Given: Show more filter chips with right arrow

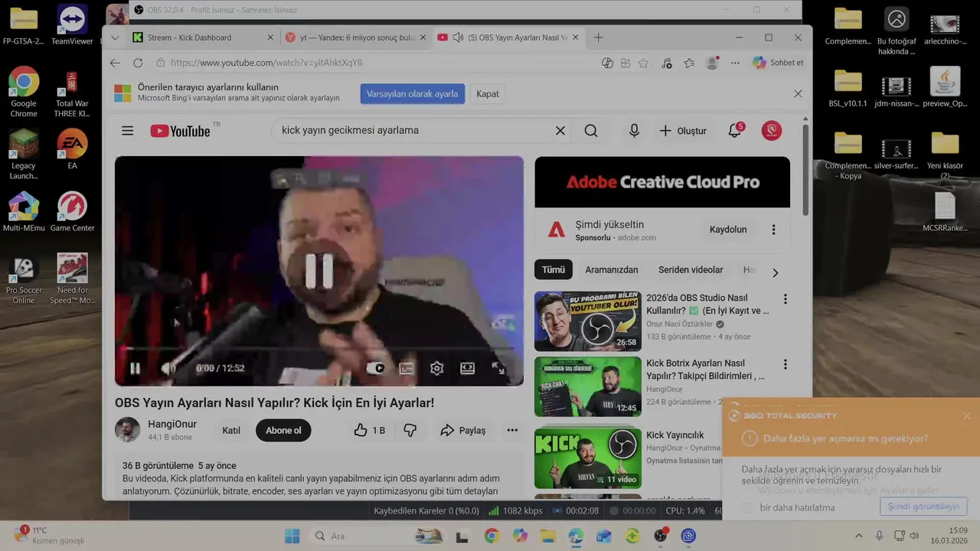Looking at the screenshot, I should click(775, 272).
